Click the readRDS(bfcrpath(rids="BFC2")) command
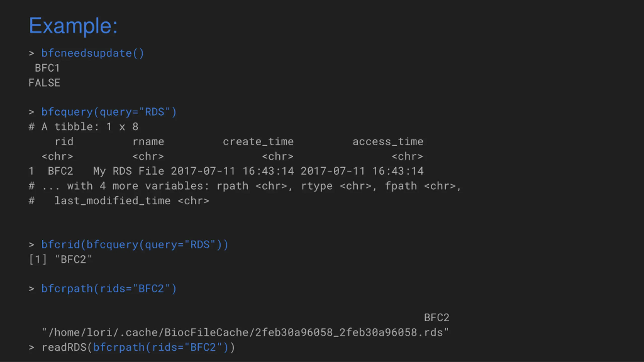644x362 pixels. 138,347
